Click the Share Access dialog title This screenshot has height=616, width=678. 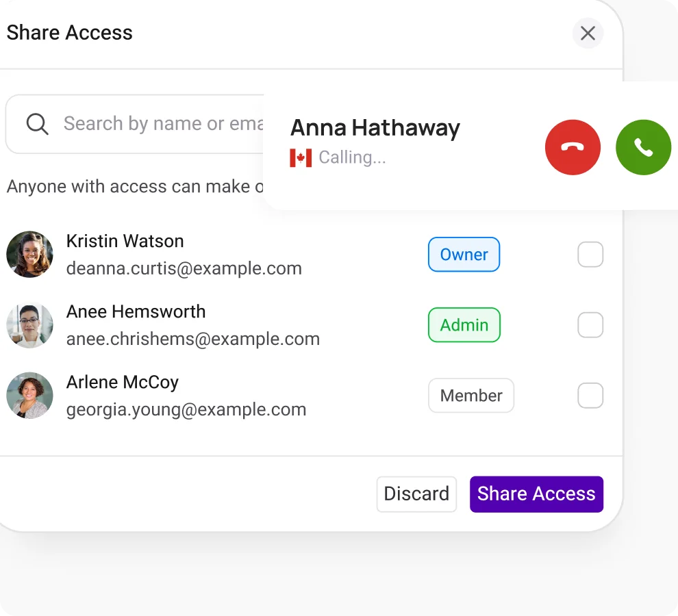[70, 33]
